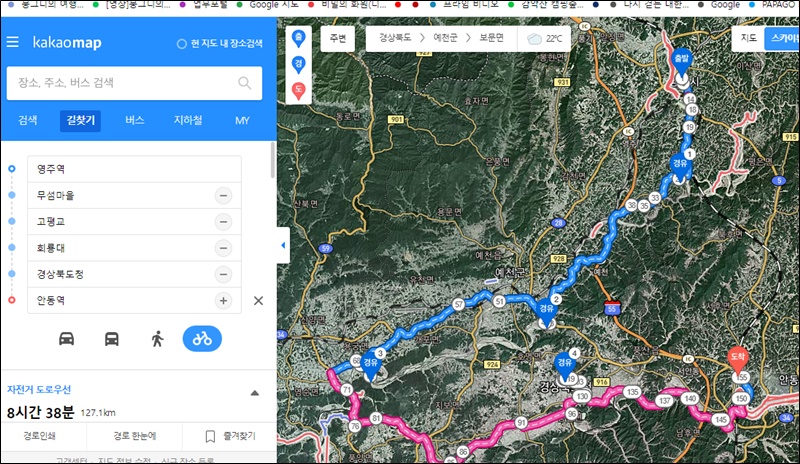Toggle search within current map area
Viewport: 800px width, 464px height.
(219, 44)
